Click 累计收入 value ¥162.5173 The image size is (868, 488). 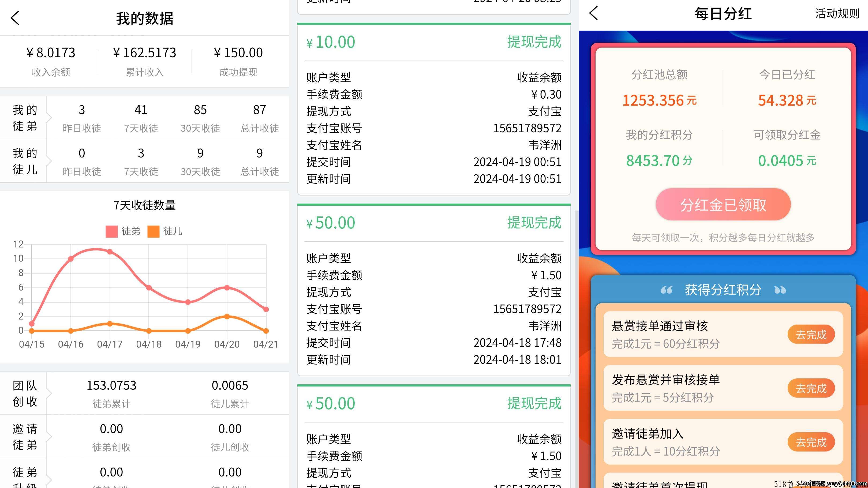point(144,52)
